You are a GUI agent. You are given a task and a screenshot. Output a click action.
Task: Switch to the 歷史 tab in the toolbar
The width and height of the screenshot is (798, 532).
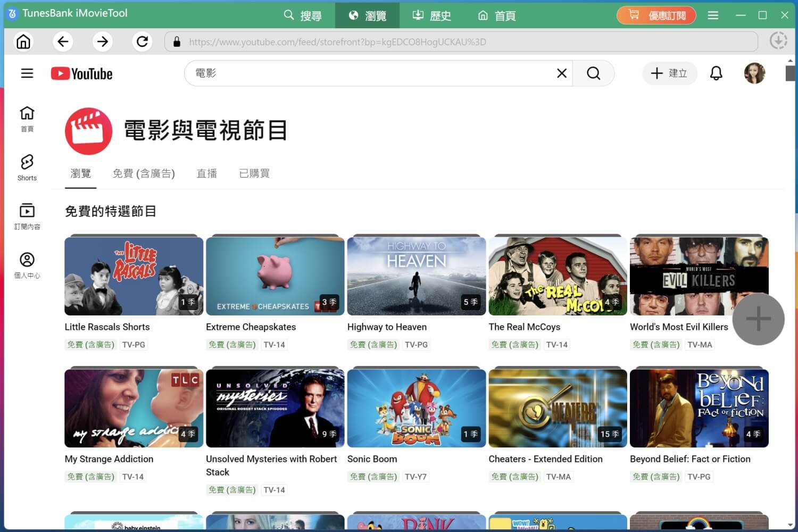431,15
